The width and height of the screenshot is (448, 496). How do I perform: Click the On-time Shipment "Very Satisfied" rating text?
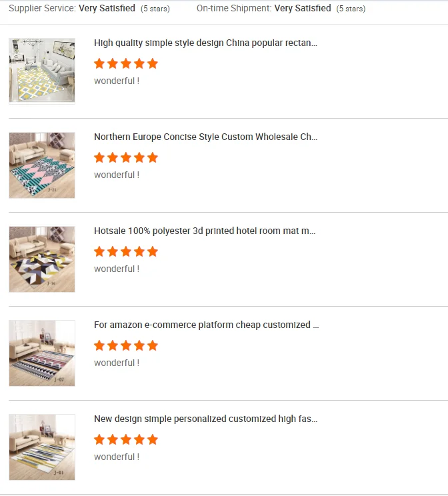(x=303, y=9)
